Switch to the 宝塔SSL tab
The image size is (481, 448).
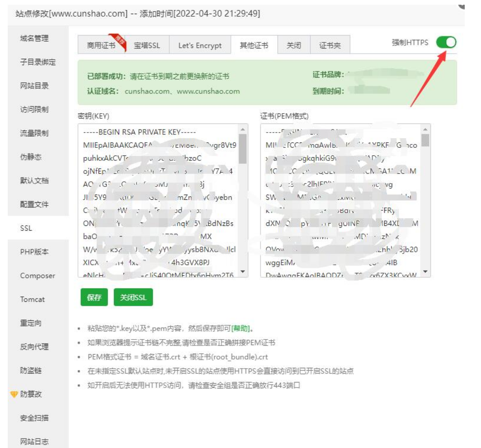click(147, 45)
